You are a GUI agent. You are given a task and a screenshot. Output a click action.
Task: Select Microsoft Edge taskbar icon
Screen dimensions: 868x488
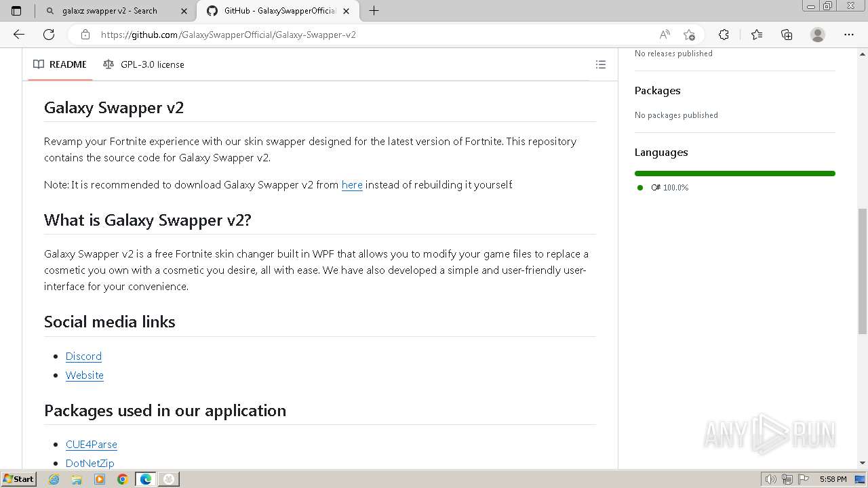click(146, 479)
